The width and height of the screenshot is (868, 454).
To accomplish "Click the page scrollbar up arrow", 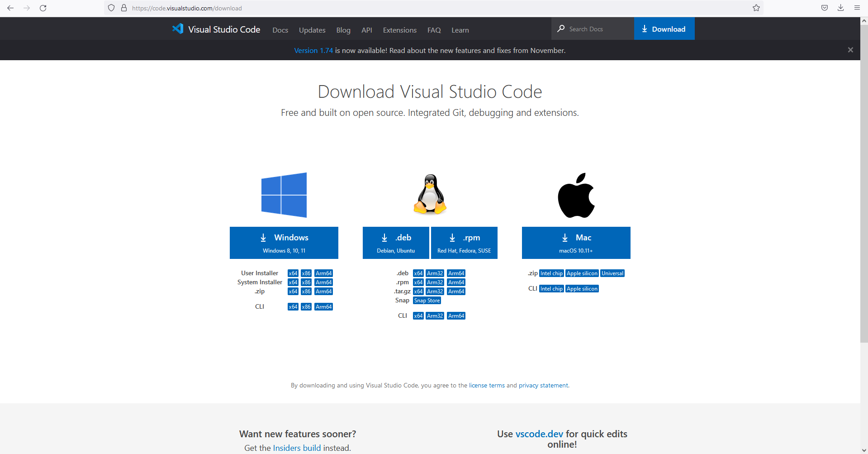I will [864, 21].
